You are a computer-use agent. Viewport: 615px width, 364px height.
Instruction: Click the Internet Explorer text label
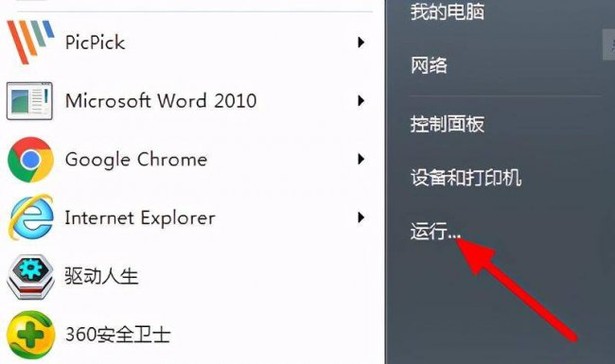click(x=140, y=217)
